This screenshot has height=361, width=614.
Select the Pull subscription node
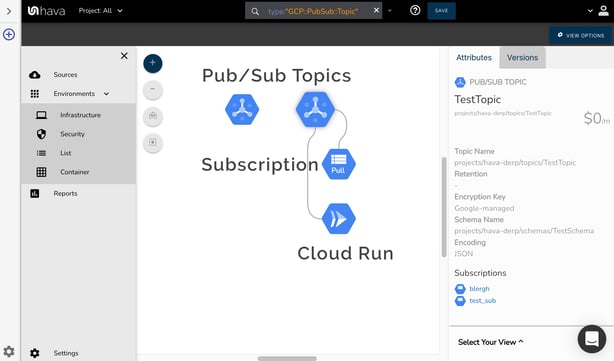coord(339,164)
